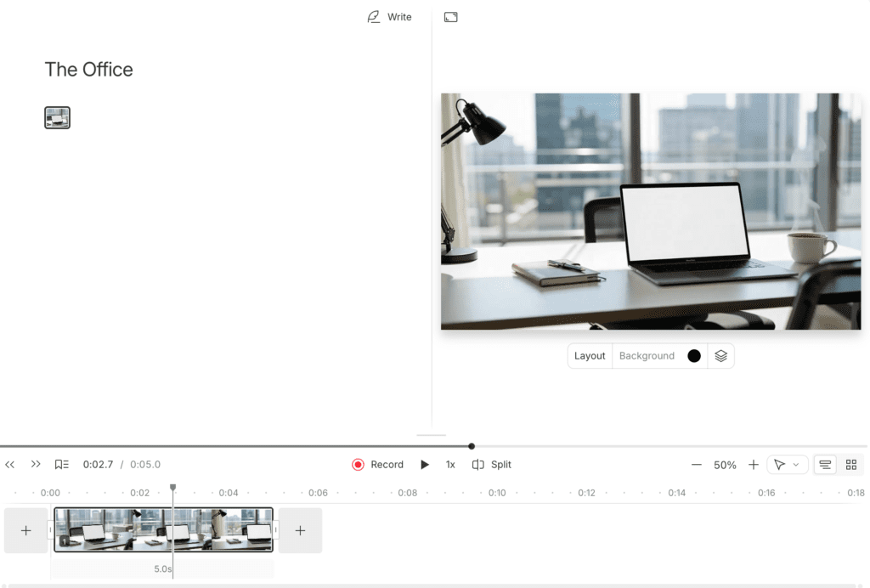870x588 pixels.
Task: Open the pointer tool dropdown chevron
Action: (x=795, y=464)
